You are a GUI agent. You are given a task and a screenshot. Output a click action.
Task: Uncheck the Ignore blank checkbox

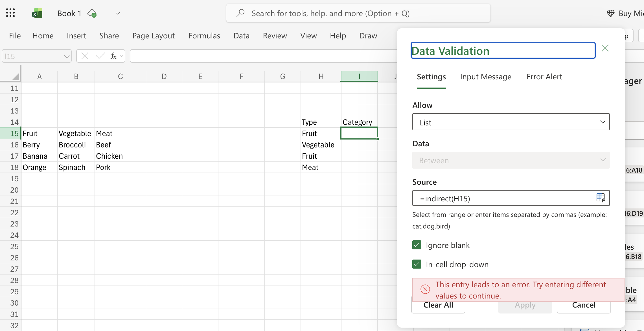[417, 245]
